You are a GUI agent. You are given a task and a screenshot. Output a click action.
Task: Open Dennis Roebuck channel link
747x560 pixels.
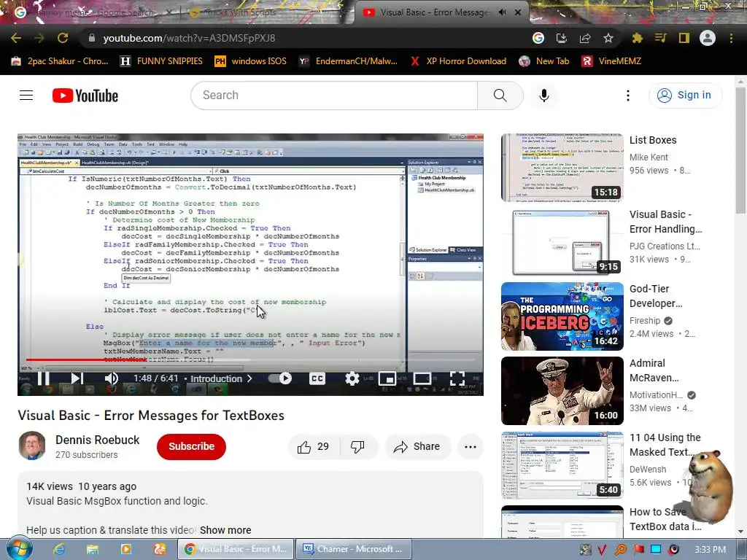(97, 440)
